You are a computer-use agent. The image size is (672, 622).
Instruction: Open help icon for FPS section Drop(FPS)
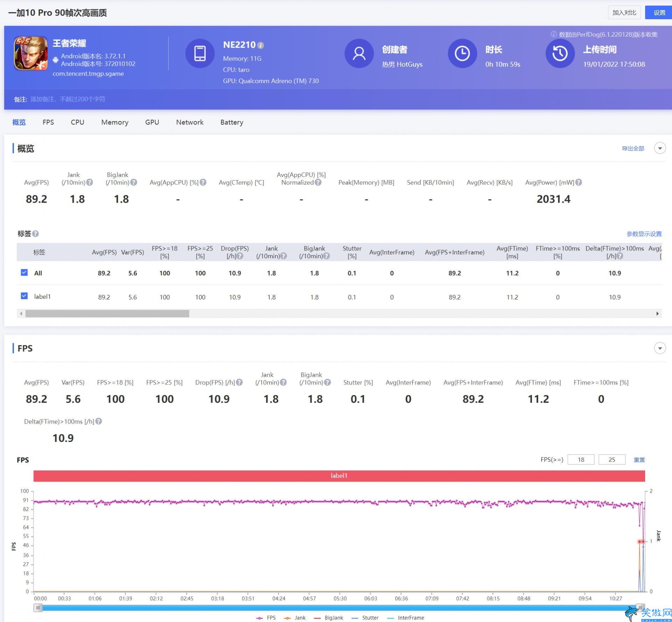239,382
